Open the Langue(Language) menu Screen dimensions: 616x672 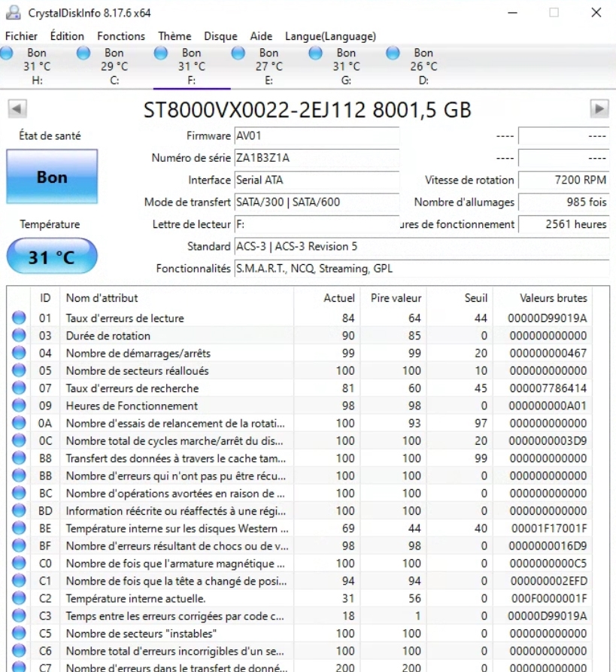330,36
